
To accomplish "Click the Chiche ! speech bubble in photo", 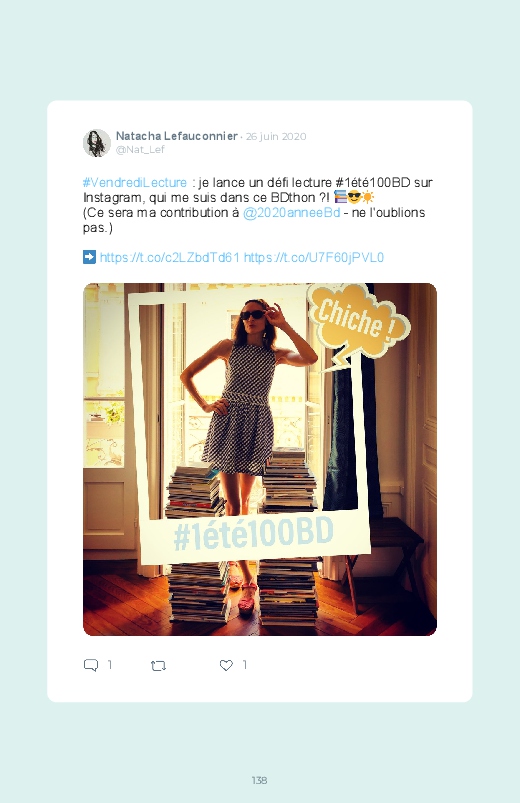I will pyautogui.click(x=358, y=322).
